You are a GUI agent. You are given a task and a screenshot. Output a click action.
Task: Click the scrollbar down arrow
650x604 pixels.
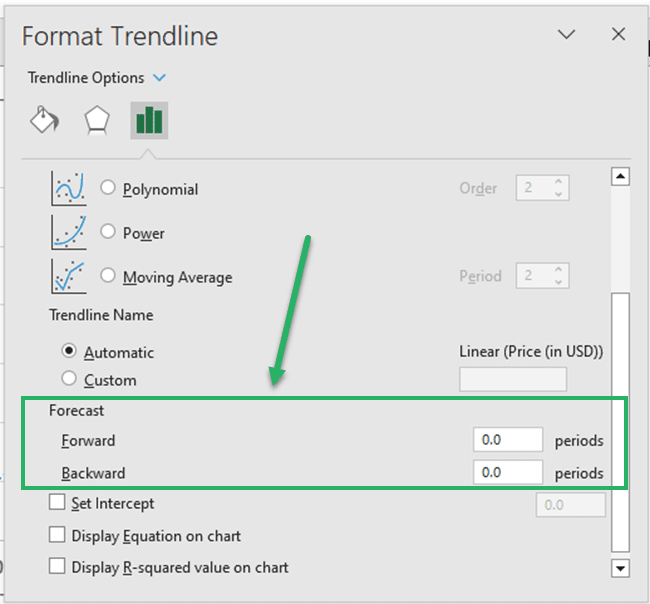pyautogui.click(x=620, y=568)
